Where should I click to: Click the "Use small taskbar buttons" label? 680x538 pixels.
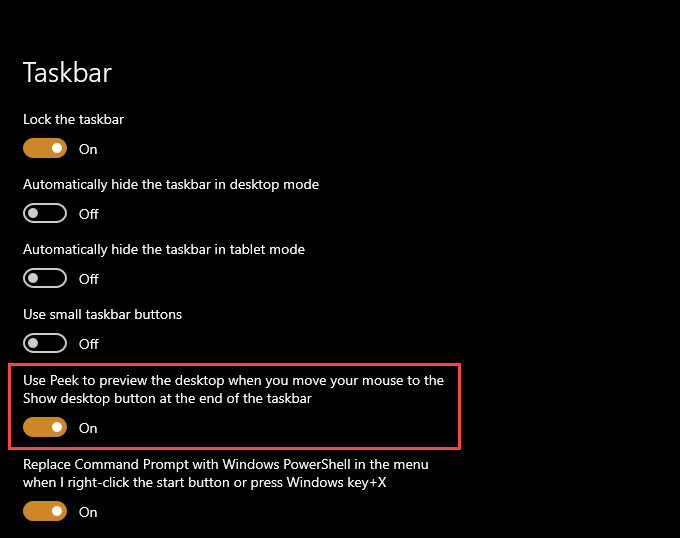coord(103,314)
